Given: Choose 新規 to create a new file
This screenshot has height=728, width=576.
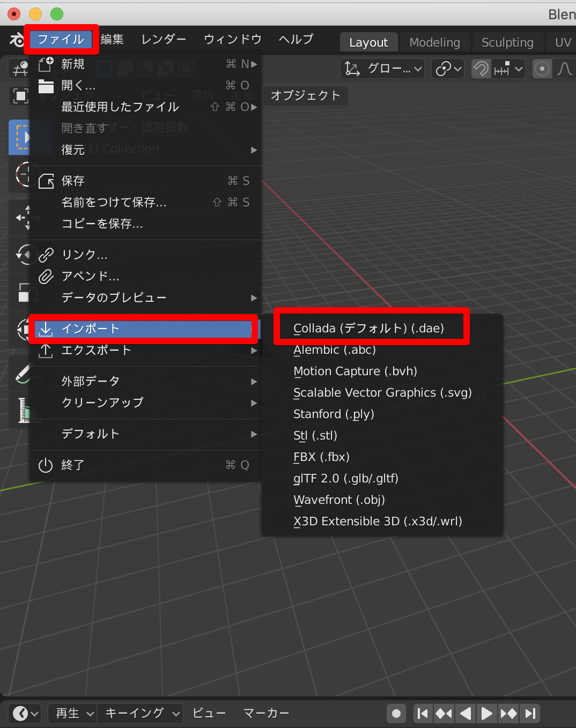Looking at the screenshot, I should point(145,64).
